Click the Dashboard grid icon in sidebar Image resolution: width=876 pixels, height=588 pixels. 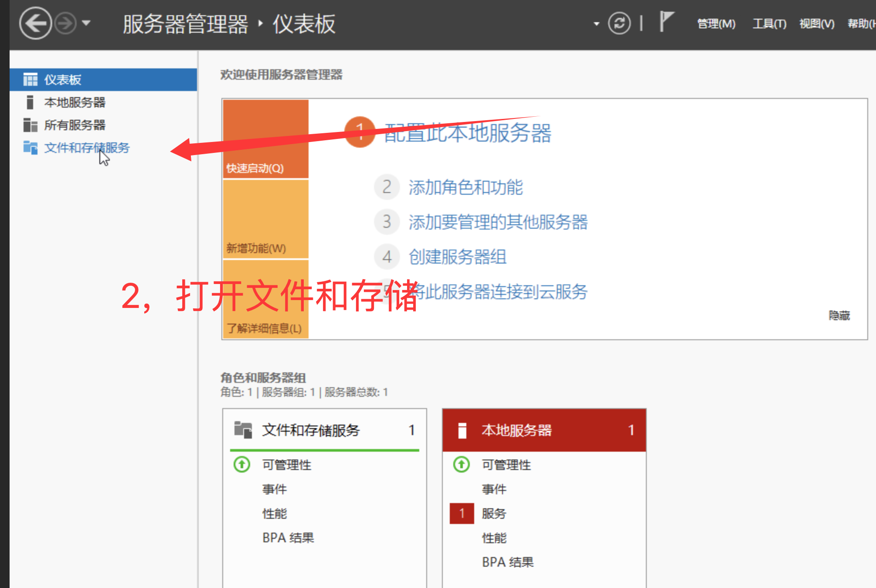coord(30,80)
